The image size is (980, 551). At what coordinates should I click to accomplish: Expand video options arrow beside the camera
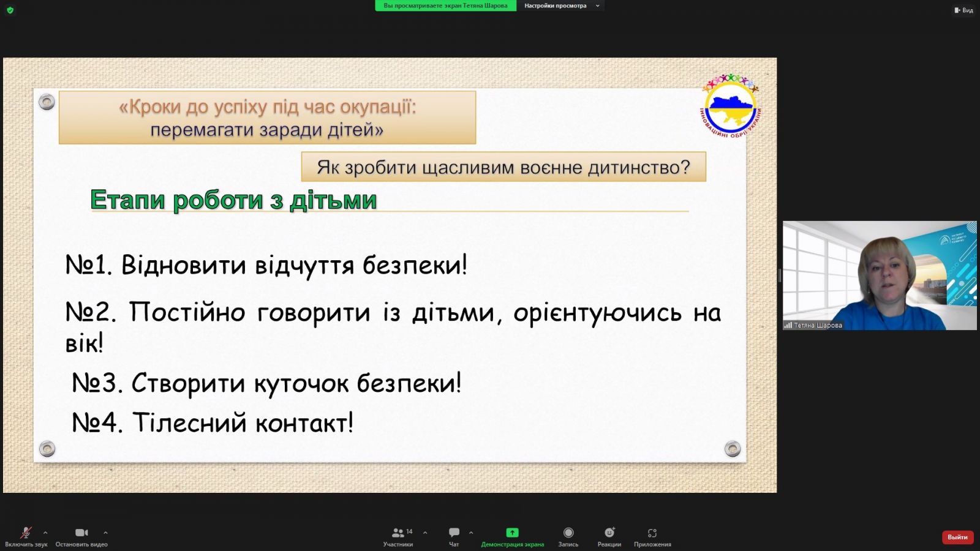pos(105,533)
